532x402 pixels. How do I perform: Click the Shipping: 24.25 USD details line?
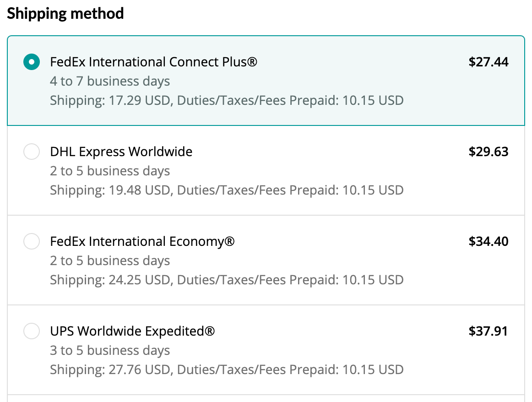click(227, 280)
